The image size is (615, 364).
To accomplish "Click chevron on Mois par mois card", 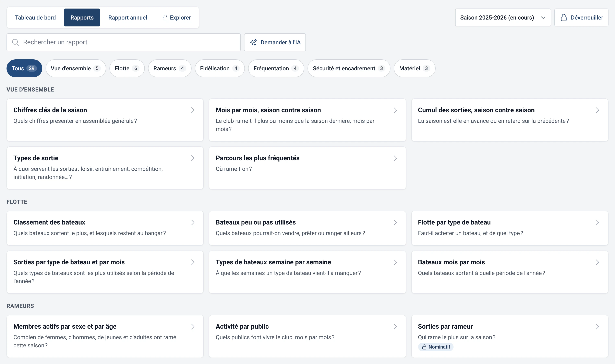I will tap(395, 110).
